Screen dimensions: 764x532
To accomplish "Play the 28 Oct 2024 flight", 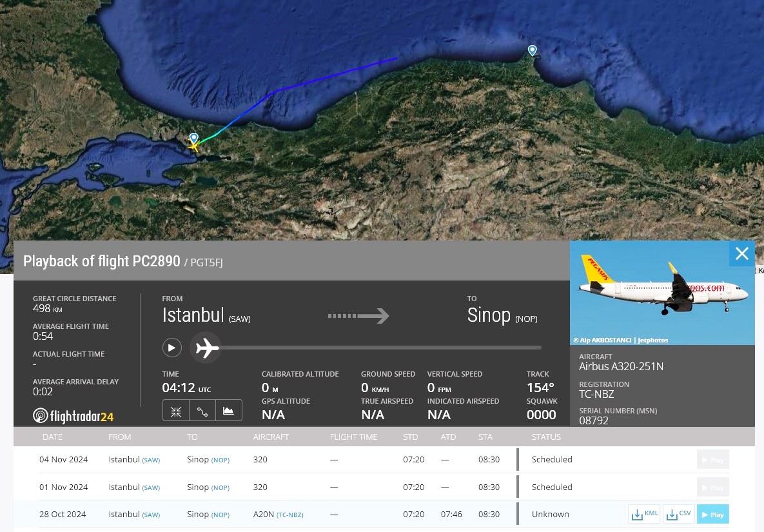I will pos(713,514).
